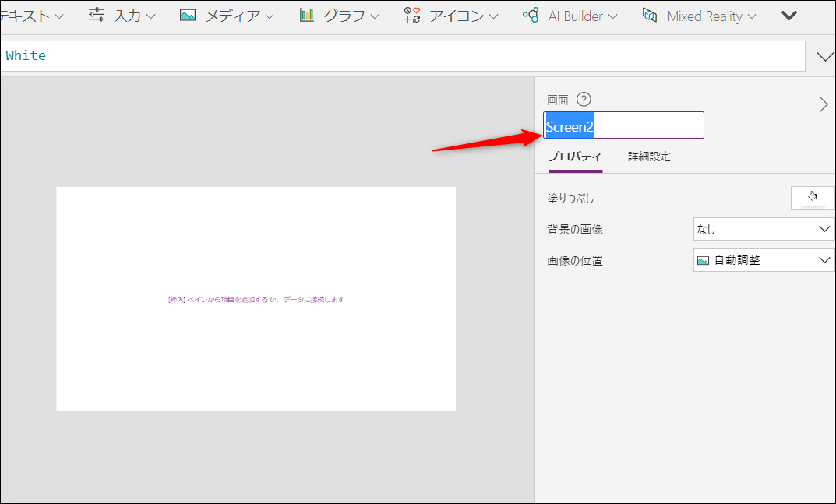Click the formula bar containing White
This screenshot has height=504, width=836.
point(403,56)
